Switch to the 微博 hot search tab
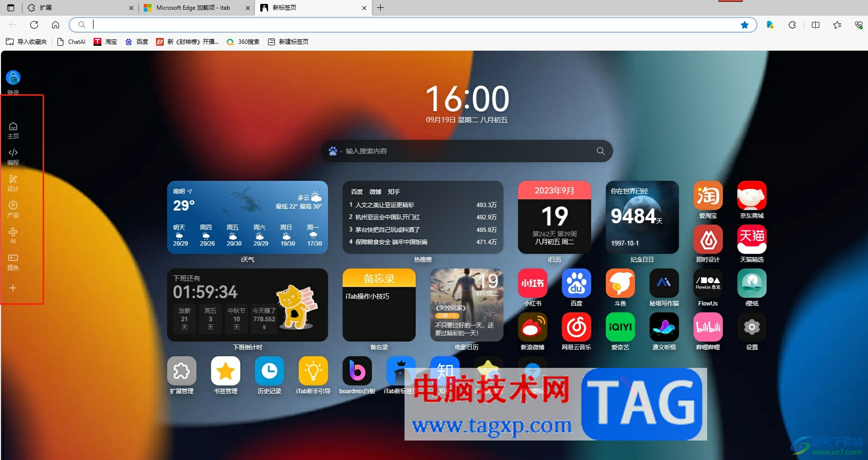 coord(375,192)
